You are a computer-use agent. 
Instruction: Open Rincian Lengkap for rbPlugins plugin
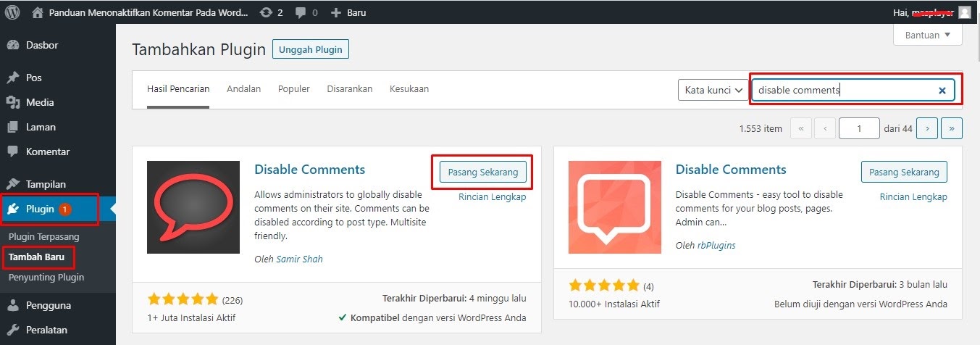coord(913,197)
